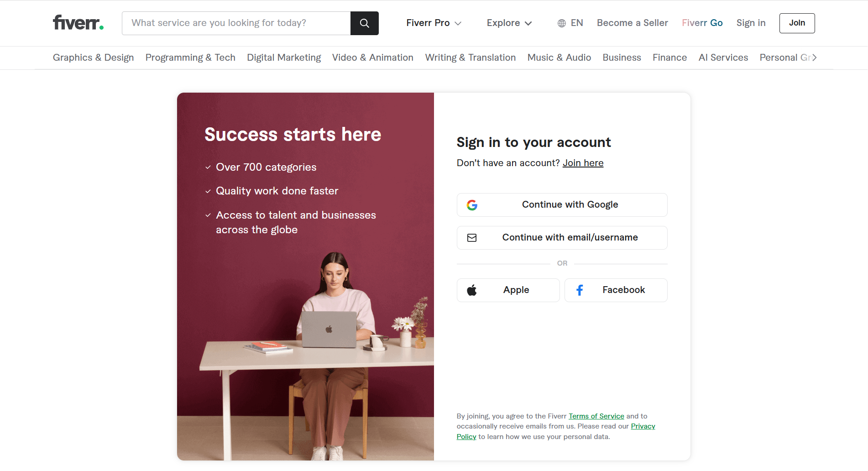Open the Digital Marketing category
Viewport: 868px width, 471px height.
(283, 58)
